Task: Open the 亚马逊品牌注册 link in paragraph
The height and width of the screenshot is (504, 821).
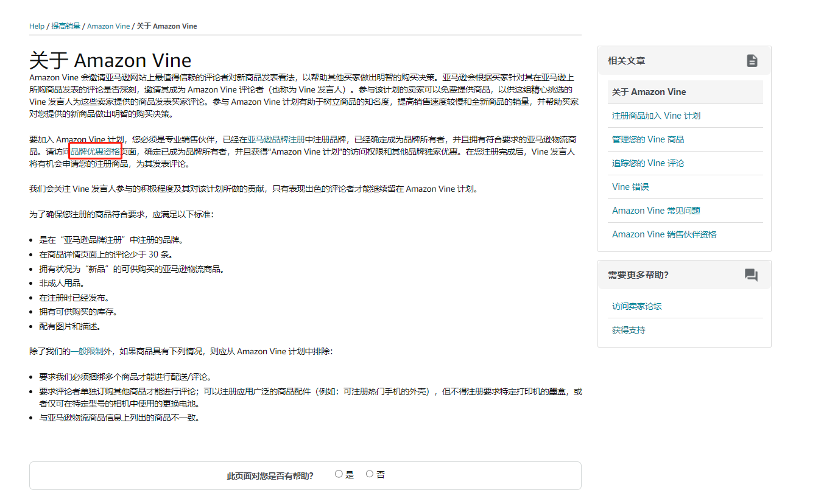Action: [276, 139]
